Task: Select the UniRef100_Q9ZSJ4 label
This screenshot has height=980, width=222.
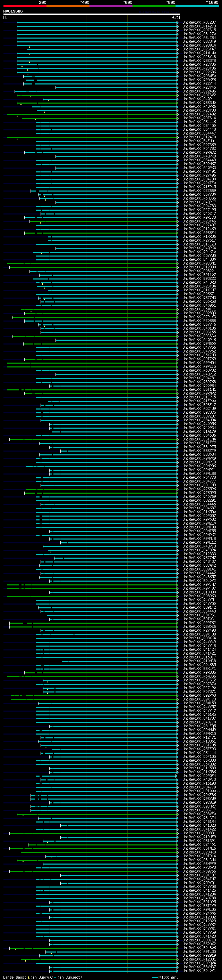Action: [199, 118]
